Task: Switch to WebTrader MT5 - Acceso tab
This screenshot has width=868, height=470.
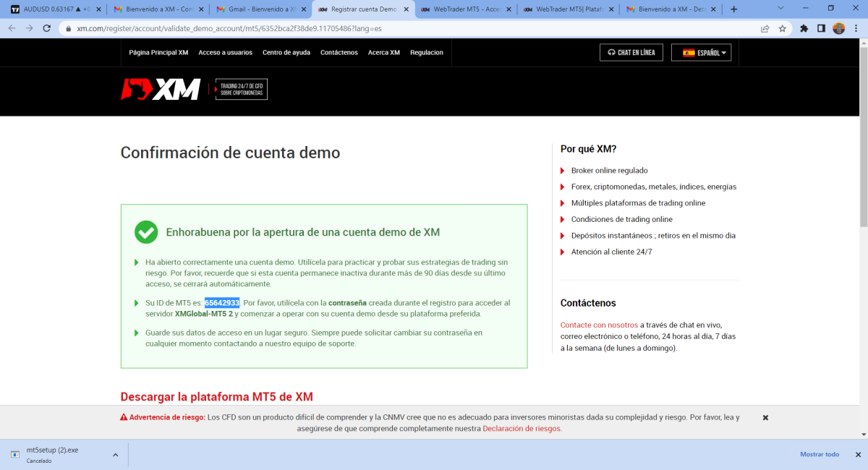Action: pyautogui.click(x=465, y=9)
